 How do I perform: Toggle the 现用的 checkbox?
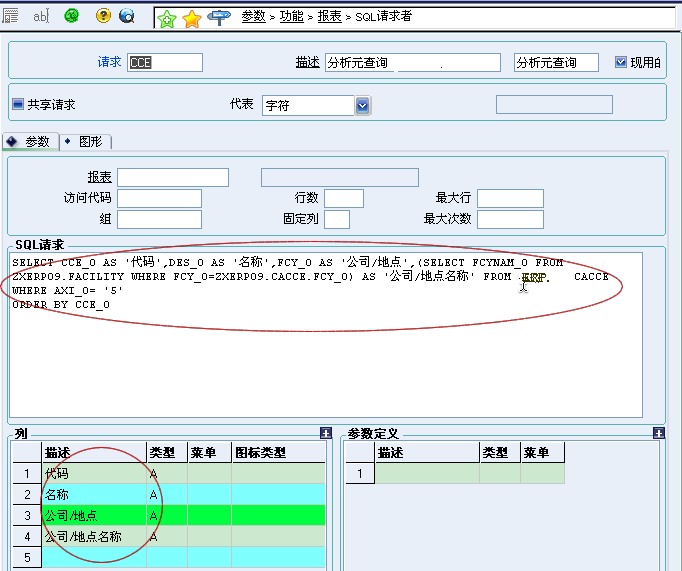(x=621, y=62)
